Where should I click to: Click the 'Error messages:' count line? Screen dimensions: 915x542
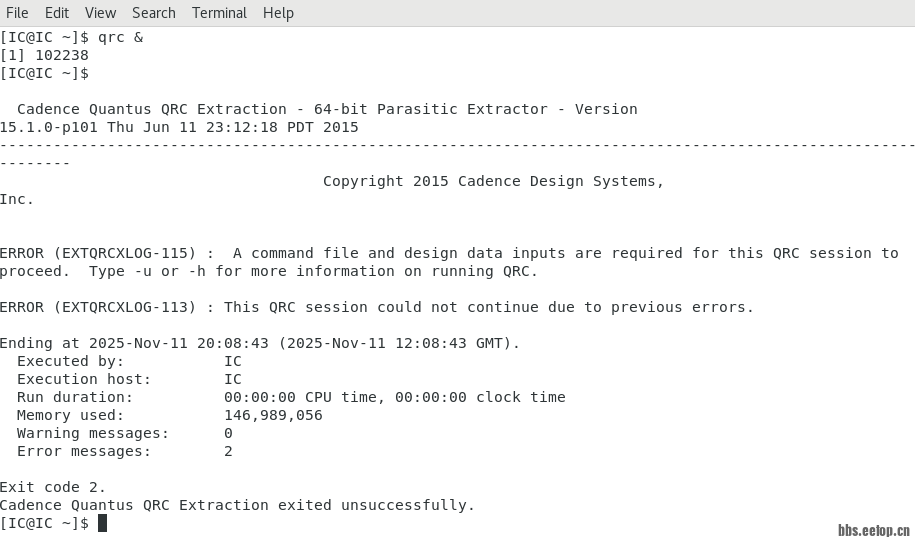tap(84, 451)
